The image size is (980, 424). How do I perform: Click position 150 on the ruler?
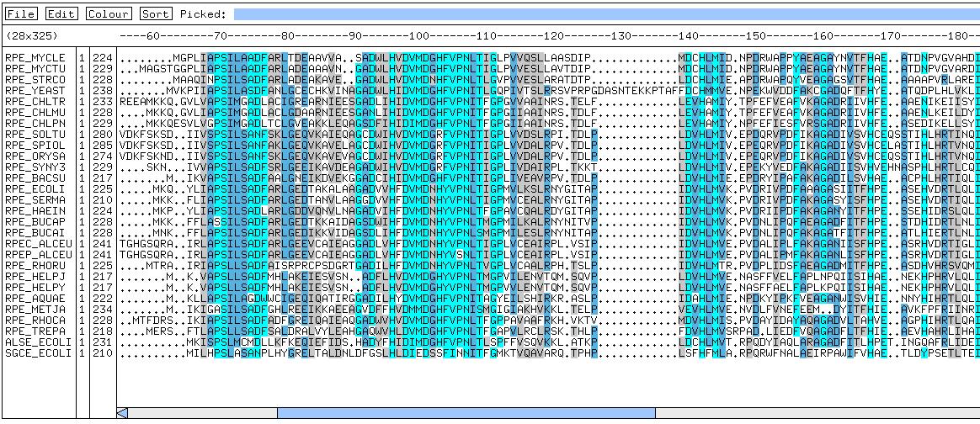[x=757, y=36]
